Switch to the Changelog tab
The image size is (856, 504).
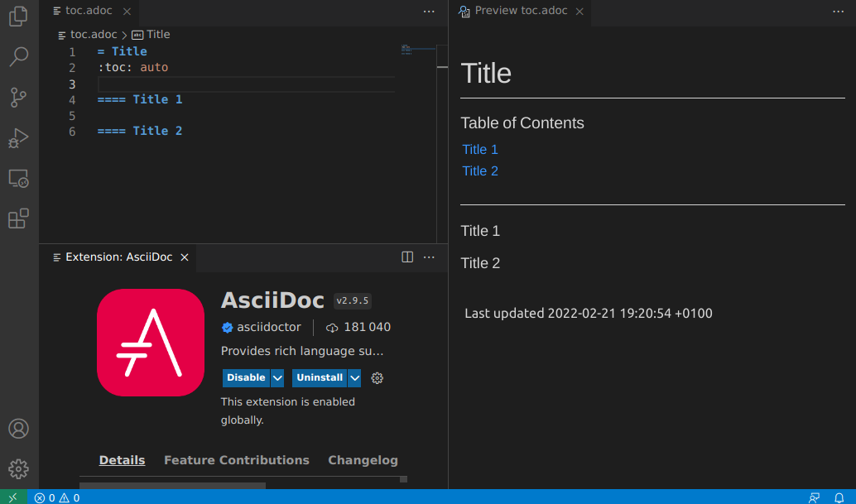363,460
